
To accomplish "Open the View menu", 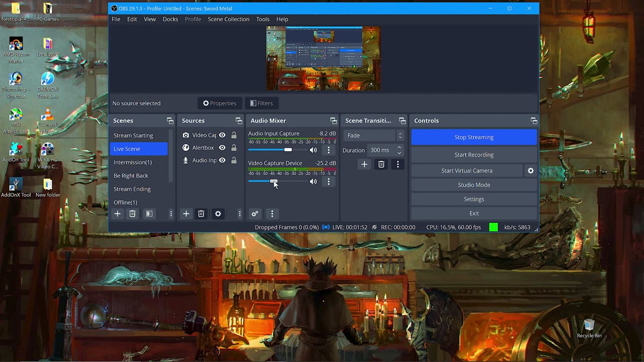I will (x=150, y=19).
